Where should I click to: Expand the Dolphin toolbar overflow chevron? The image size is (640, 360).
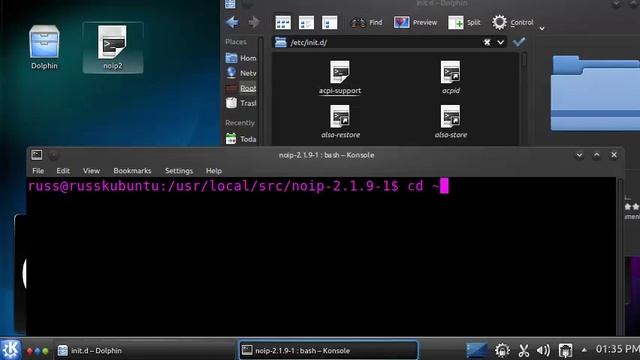[542, 28]
